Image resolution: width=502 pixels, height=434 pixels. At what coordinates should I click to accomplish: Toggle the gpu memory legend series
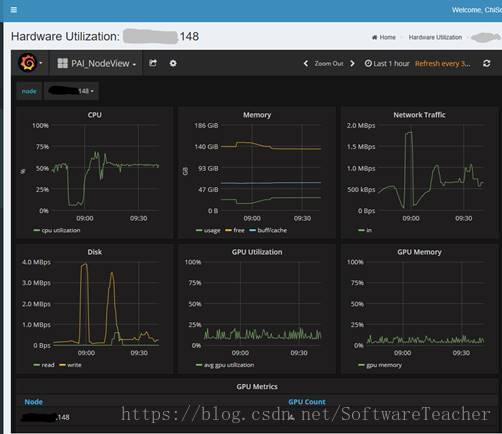tap(380, 365)
